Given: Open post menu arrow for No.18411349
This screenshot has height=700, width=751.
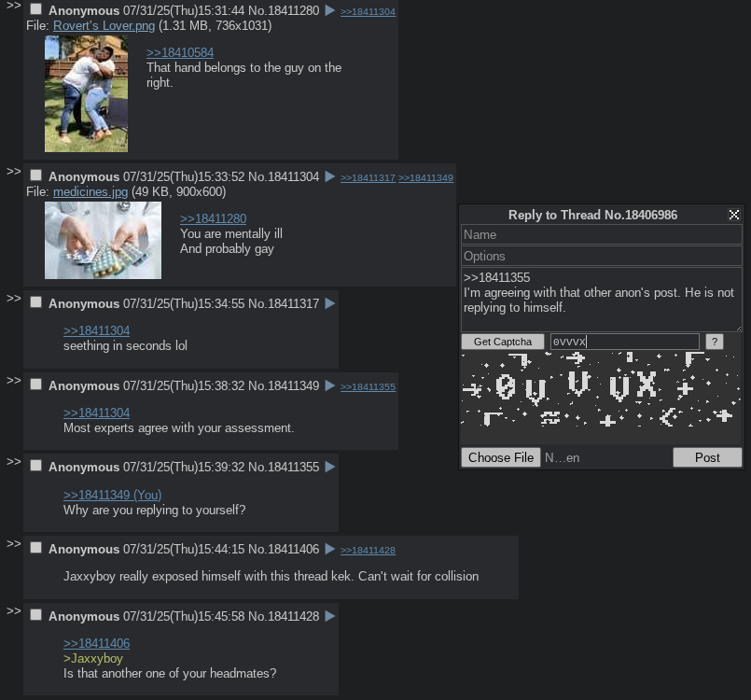Looking at the screenshot, I should (x=330, y=385).
